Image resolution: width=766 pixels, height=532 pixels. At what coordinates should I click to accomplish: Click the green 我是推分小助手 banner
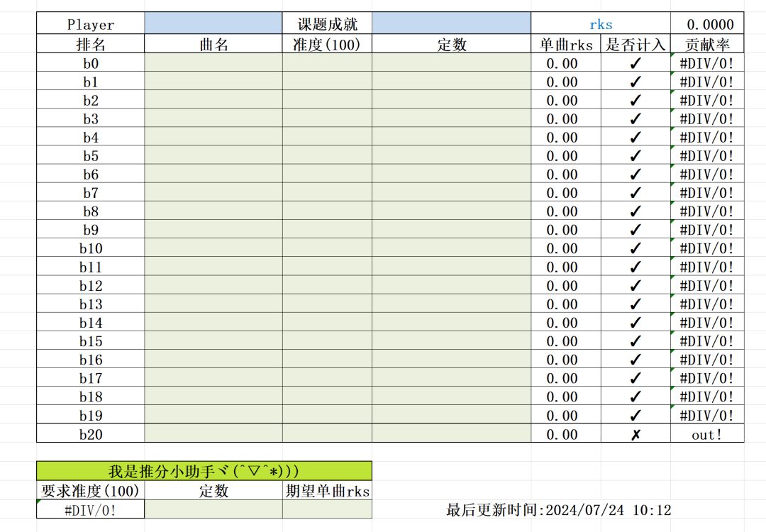[x=204, y=471]
